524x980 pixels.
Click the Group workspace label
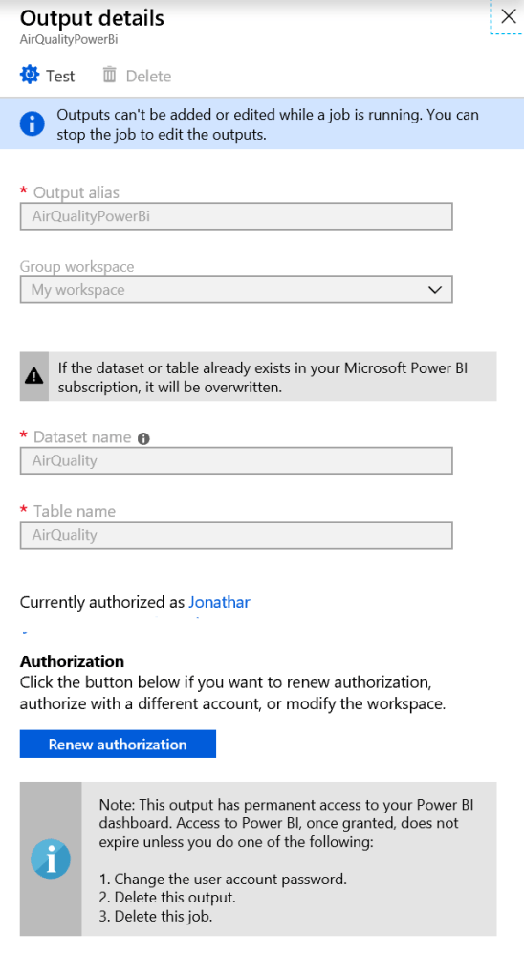pyautogui.click(x=76, y=267)
